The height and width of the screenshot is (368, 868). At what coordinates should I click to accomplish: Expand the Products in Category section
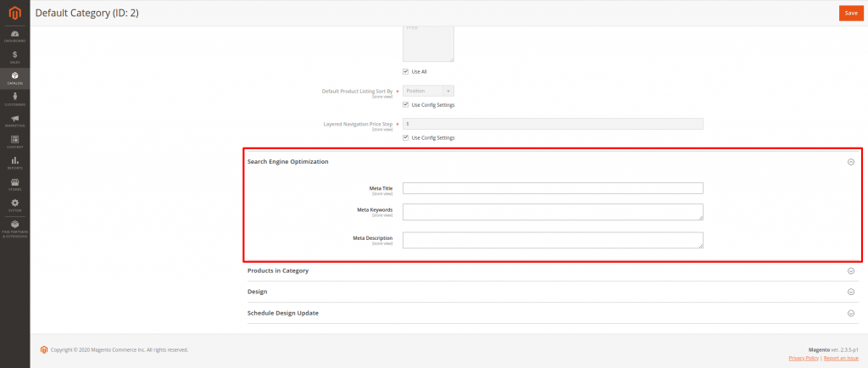pyautogui.click(x=851, y=270)
